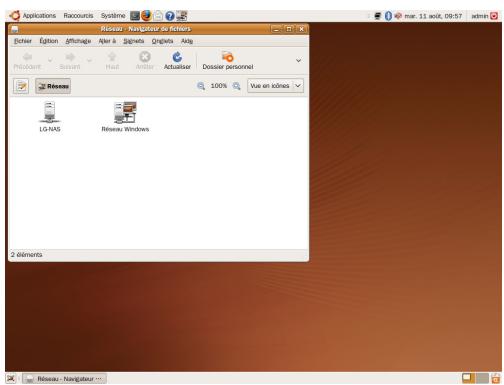Open the trash in bottom panel
Viewport: 504px width, 385px height.
pyautogui.click(x=496, y=378)
